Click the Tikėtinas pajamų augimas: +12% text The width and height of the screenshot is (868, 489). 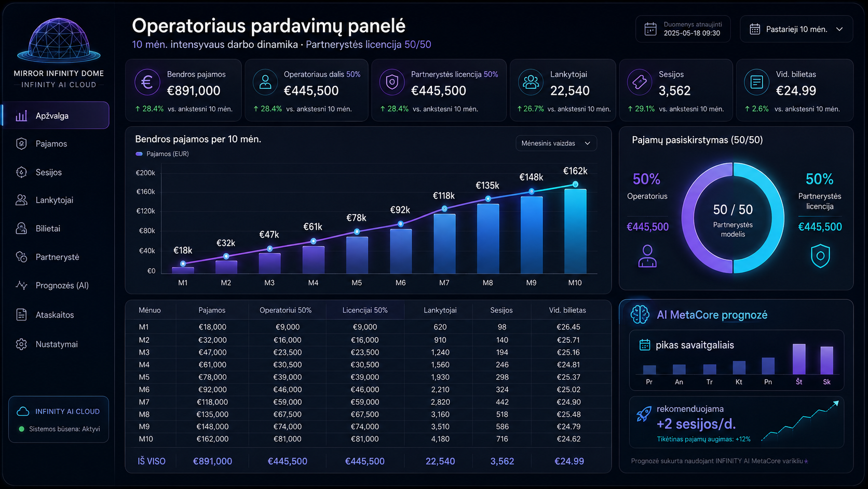coord(703,439)
